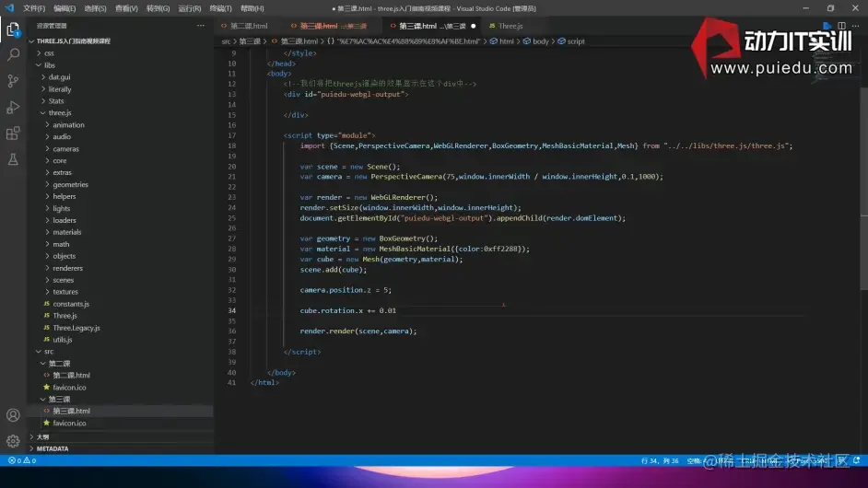The height and width of the screenshot is (488, 868).
Task: Click the split editor icon
Action: click(841, 26)
